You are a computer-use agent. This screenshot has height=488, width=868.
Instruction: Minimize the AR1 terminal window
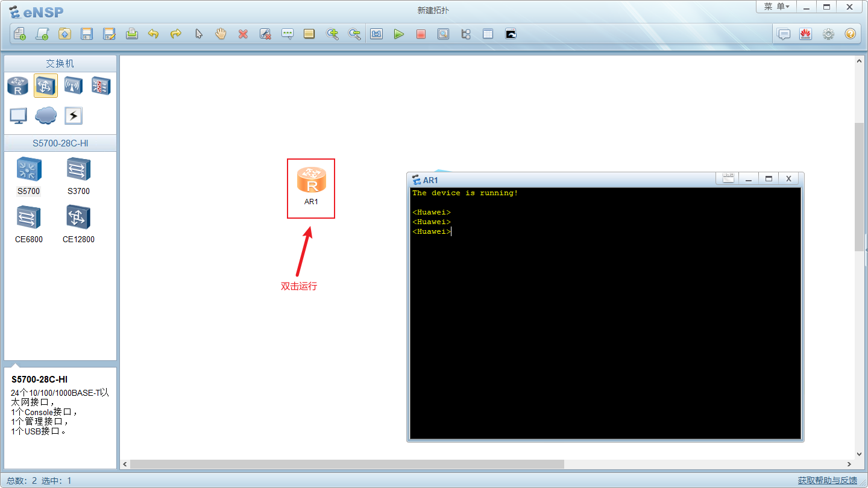[x=749, y=178]
